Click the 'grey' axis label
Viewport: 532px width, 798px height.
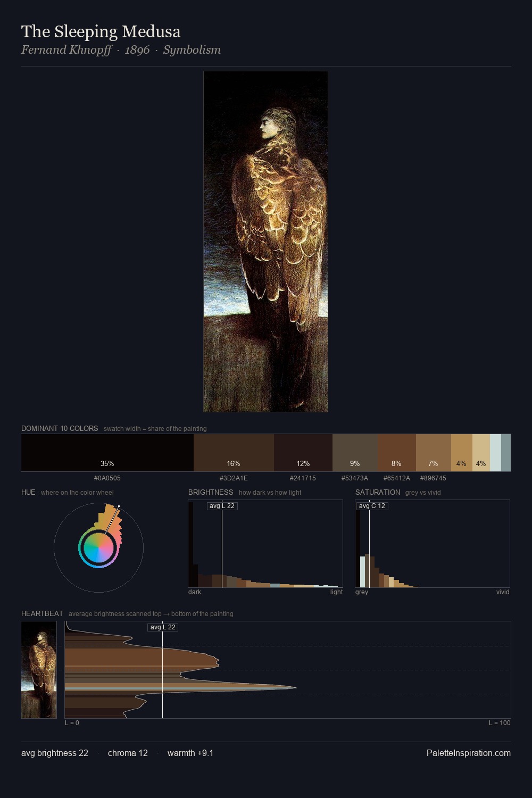click(362, 592)
